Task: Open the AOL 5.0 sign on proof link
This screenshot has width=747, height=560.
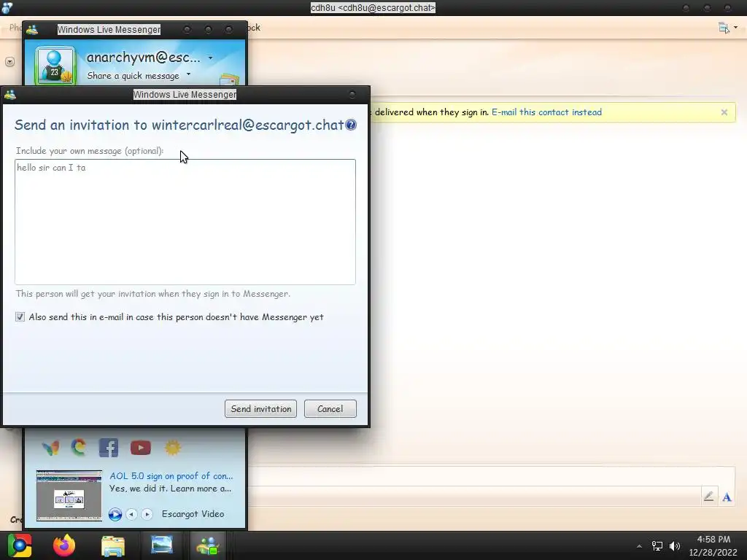Action: 171,475
